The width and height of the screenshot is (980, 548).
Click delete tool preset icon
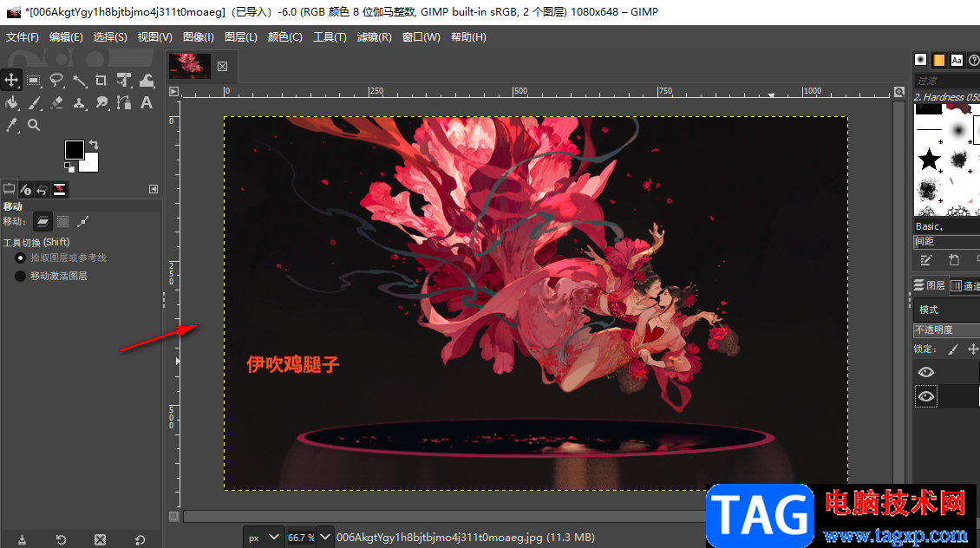(100, 540)
